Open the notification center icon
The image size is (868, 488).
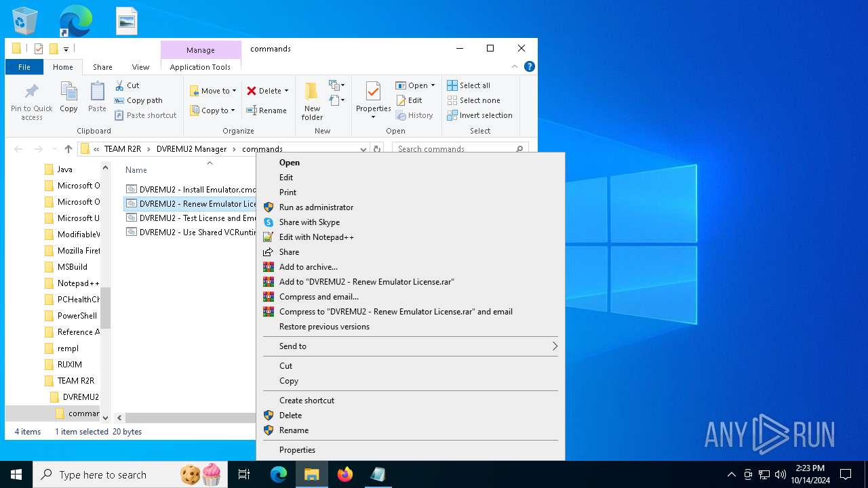pos(846,474)
